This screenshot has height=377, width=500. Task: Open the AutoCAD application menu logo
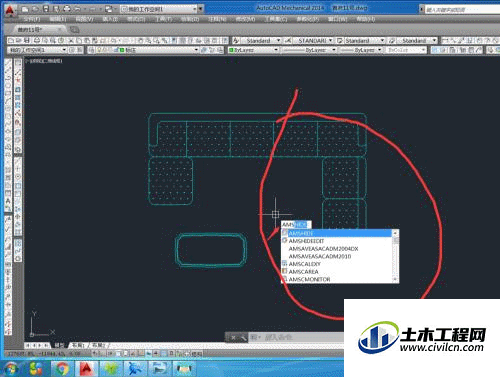(10, 10)
